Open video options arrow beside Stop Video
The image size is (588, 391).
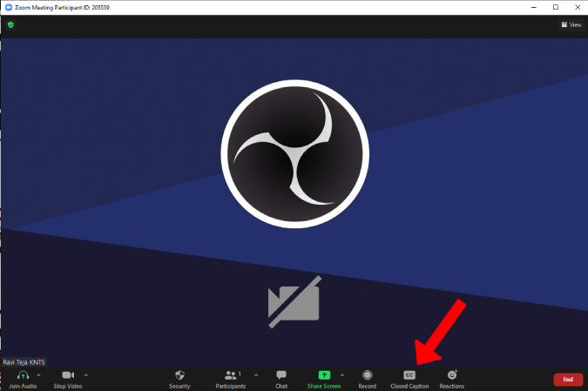86,374
